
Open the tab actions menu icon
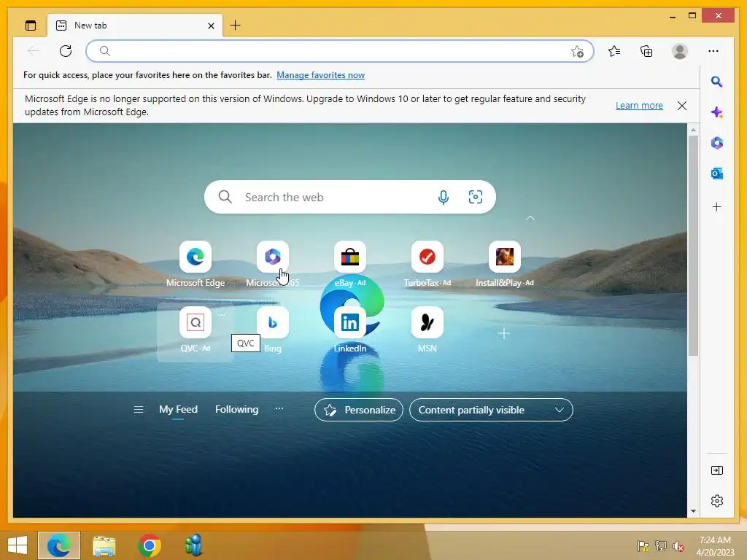(31, 26)
